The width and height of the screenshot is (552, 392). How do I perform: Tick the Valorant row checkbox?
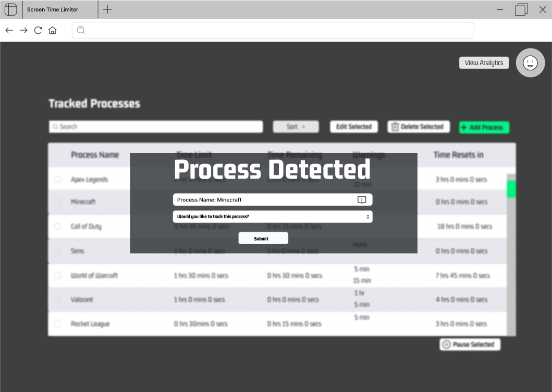(x=57, y=299)
